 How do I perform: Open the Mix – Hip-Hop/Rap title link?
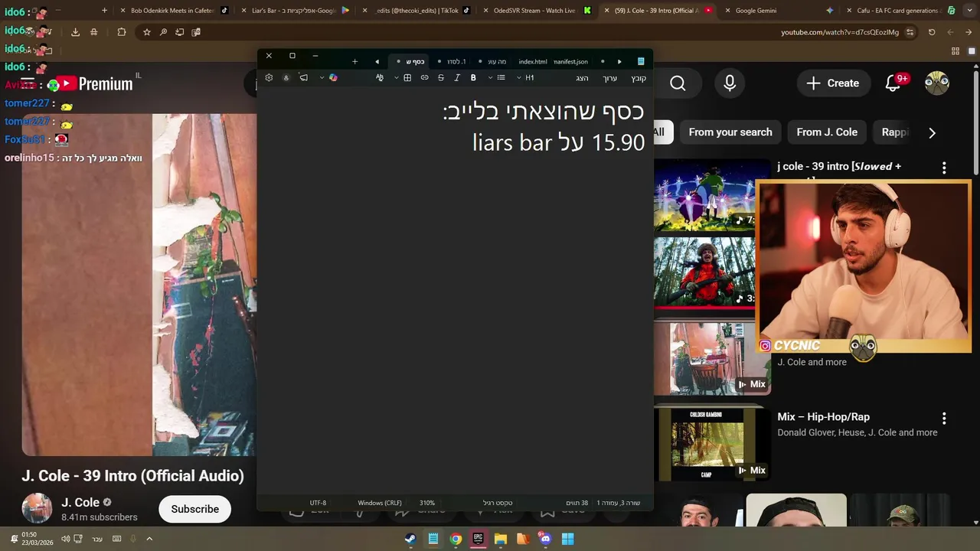[x=823, y=417]
